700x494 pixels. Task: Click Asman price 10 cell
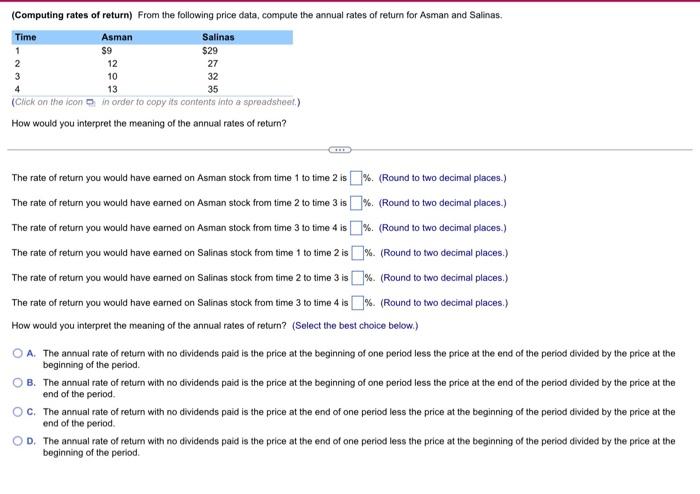pos(112,77)
